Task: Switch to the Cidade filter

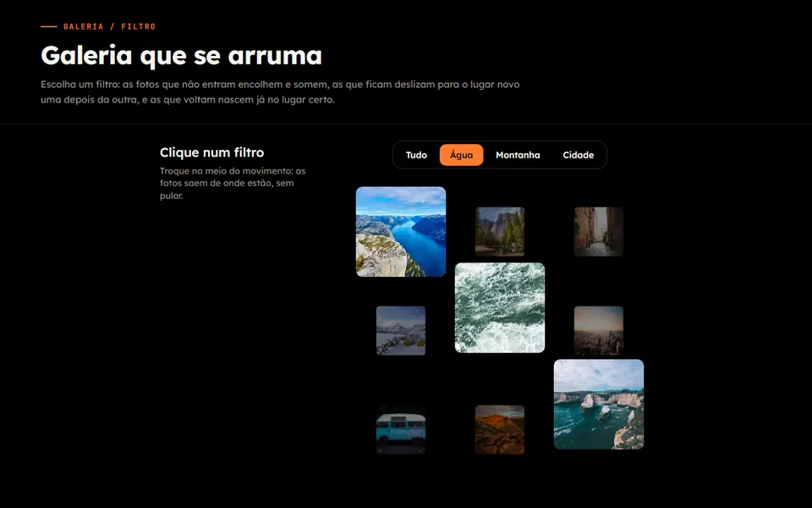Action: pos(578,155)
